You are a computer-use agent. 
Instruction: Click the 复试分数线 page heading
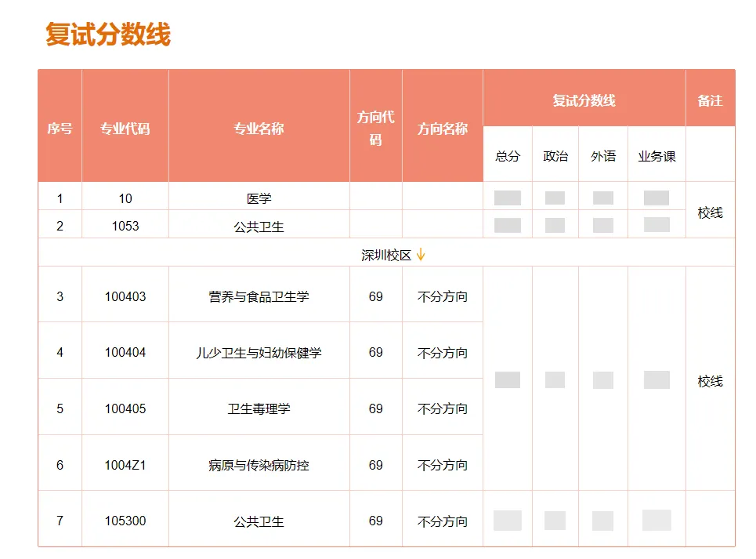point(108,34)
